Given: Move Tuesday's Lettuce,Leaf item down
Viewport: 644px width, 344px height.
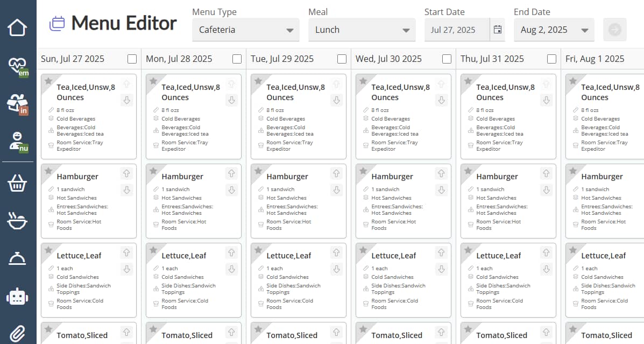Looking at the screenshot, I should (336, 269).
